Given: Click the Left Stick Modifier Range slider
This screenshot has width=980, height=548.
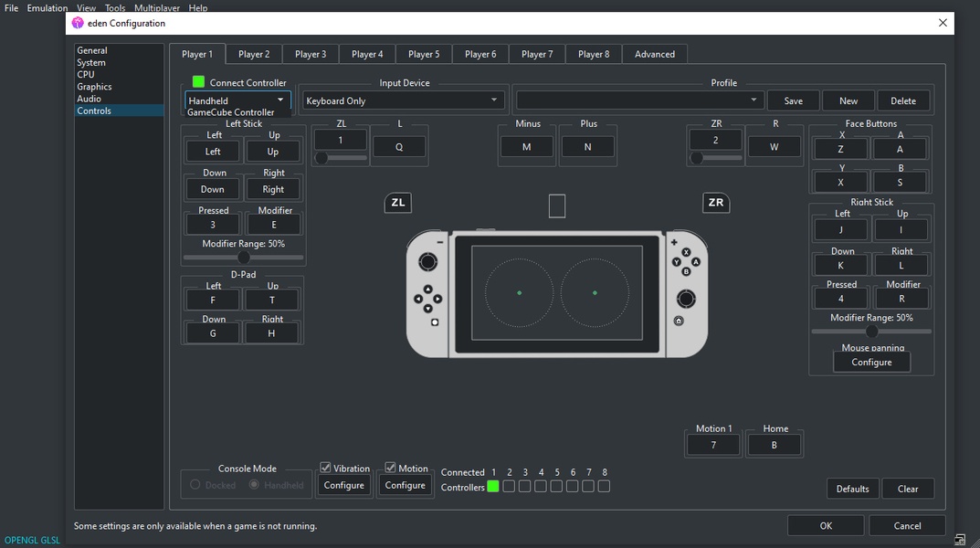Looking at the screenshot, I should [244, 258].
